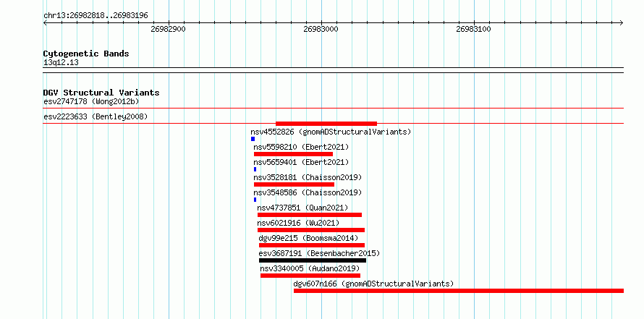
Task: Open dgv99e215 (Boomsma2014) label
Action: click(x=308, y=238)
